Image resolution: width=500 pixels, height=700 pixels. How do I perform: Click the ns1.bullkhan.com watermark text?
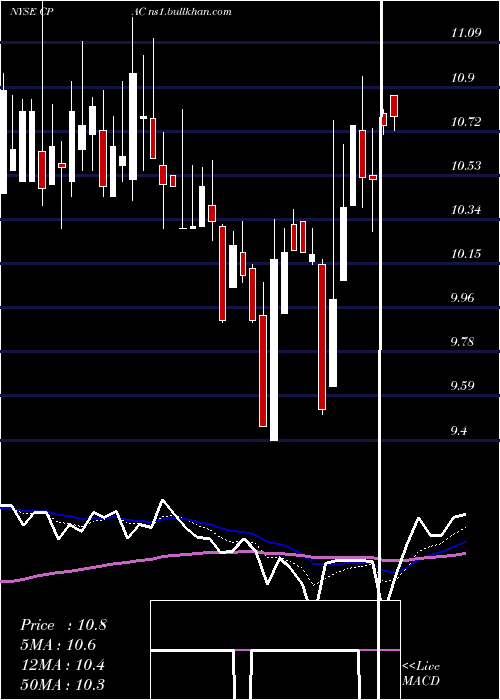coord(188,12)
